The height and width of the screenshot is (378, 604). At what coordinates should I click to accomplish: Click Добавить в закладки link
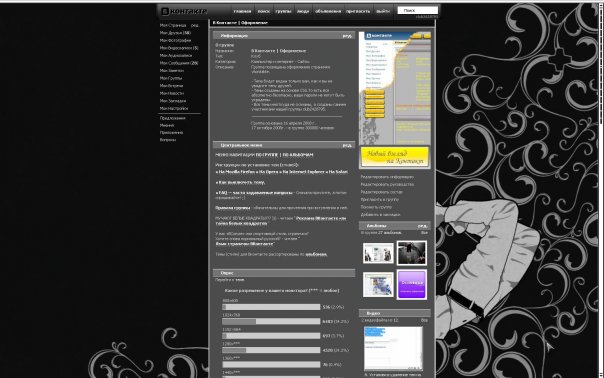coord(381,215)
